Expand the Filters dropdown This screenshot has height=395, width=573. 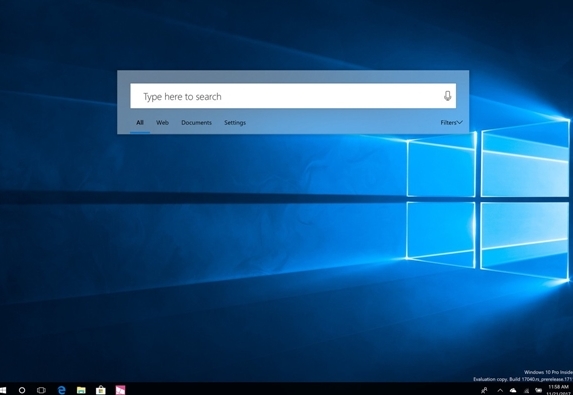pos(451,122)
